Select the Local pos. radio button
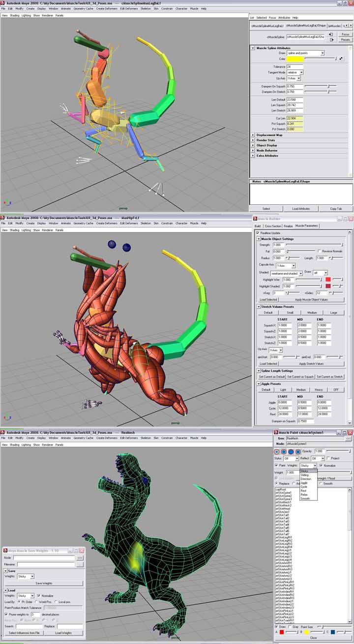The height and width of the screenshot is (644, 354). point(56,601)
